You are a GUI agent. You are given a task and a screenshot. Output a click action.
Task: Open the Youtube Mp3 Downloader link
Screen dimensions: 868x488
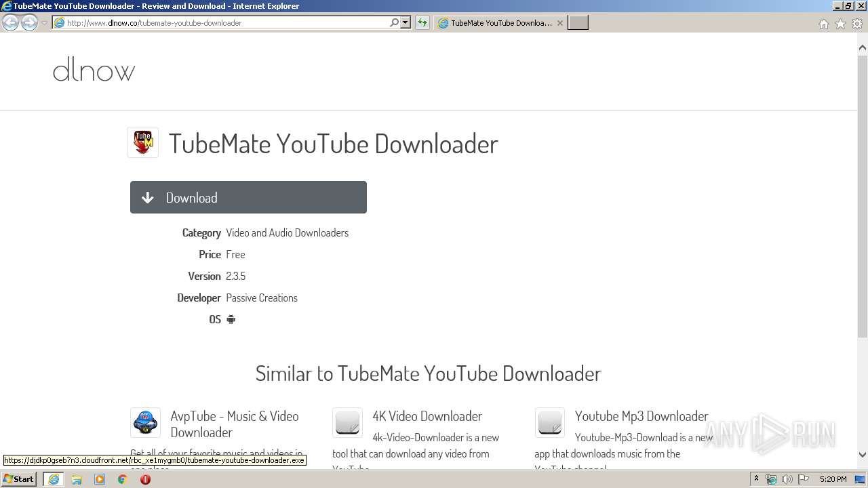642,416
